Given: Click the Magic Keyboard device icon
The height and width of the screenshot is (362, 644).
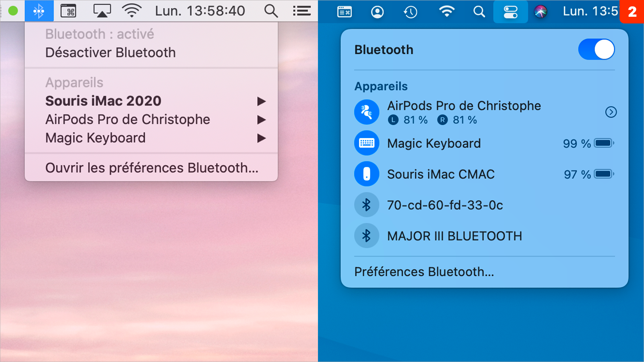Looking at the screenshot, I should 367,143.
